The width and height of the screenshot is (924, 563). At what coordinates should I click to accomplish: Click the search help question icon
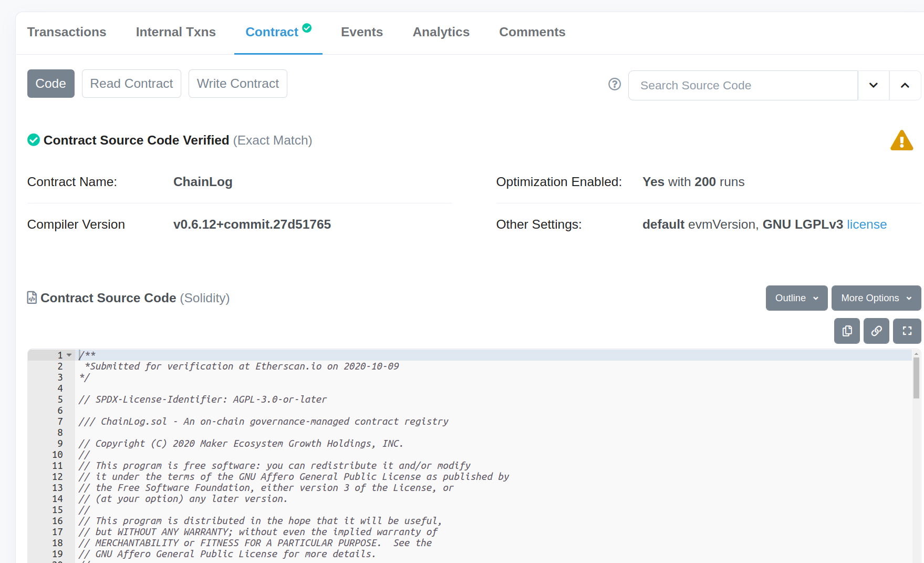coord(615,84)
